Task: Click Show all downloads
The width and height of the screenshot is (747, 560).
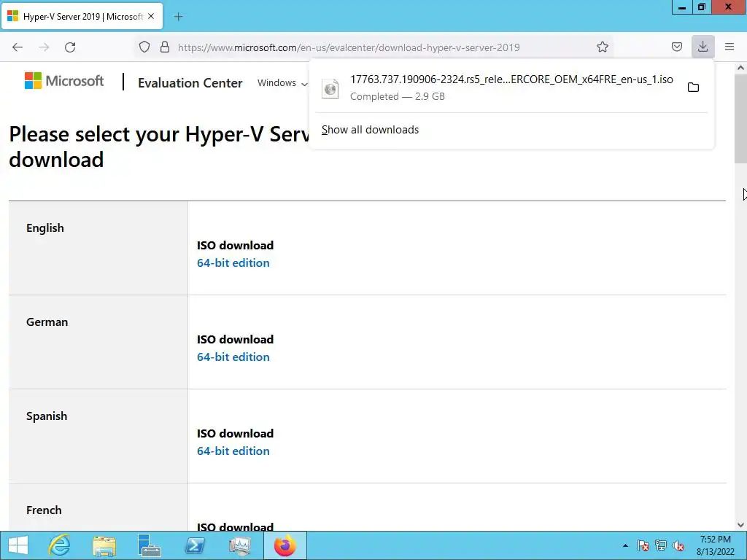Action: click(370, 130)
